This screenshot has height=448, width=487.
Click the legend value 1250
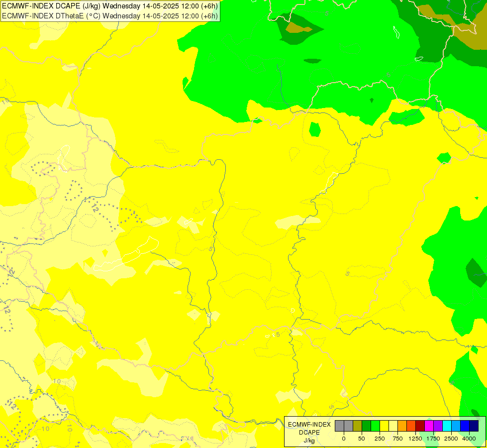coord(415,439)
